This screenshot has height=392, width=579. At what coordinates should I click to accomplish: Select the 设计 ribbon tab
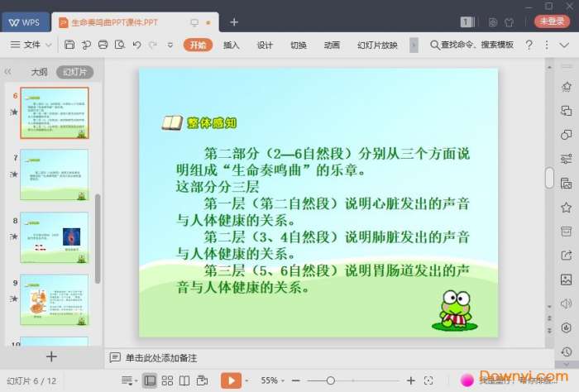(265, 45)
